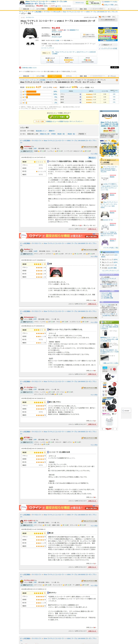Open the 閲覧履歴 floating button
The height and width of the screenshot is (644, 138).
[126, 411]
